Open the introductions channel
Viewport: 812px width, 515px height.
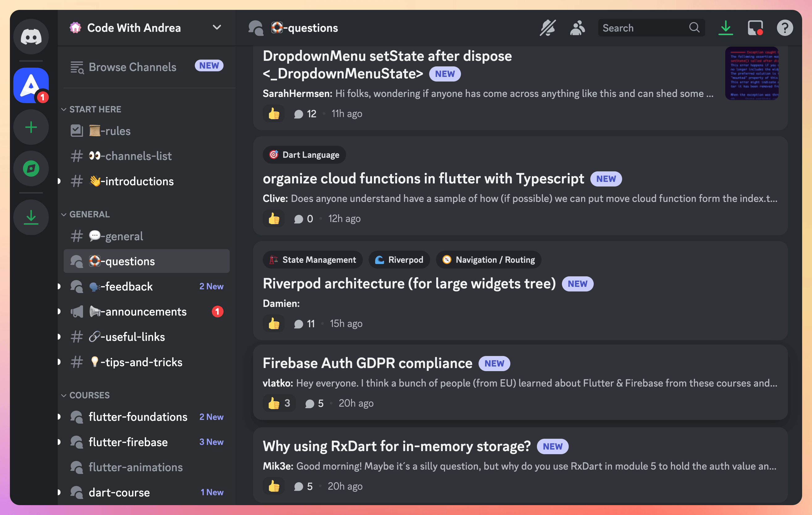point(131,181)
